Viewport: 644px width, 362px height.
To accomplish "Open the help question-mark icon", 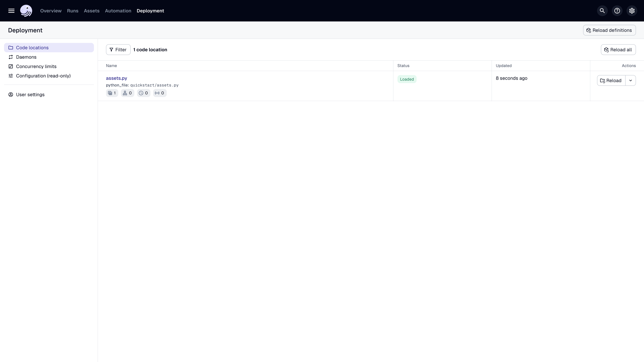I will [617, 11].
